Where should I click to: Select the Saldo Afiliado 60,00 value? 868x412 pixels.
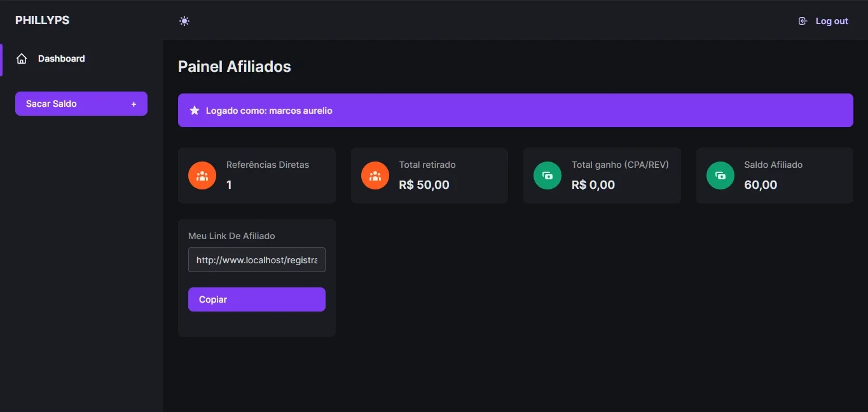click(x=761, y=185)
